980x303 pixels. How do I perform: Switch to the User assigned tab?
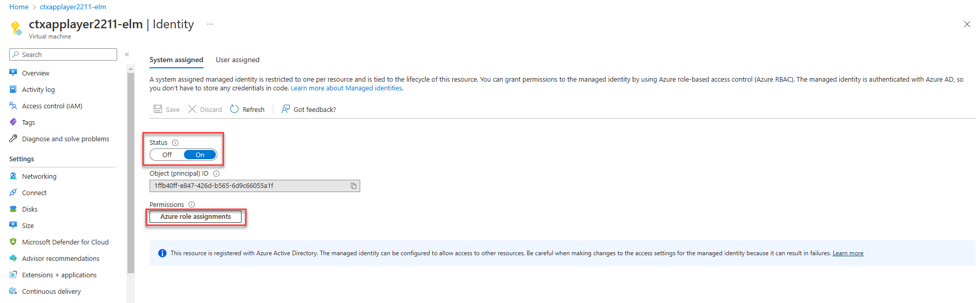coord(237,60)
